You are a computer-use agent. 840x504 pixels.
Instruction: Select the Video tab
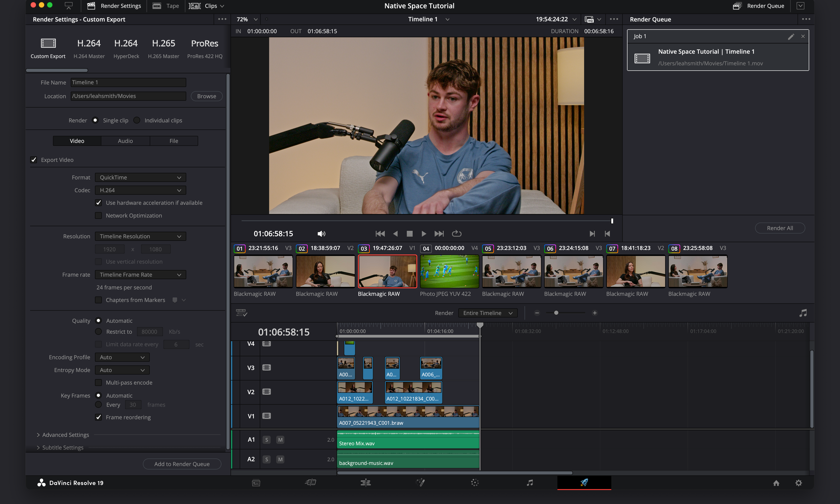pyautogui.click(x=77, y=141)
